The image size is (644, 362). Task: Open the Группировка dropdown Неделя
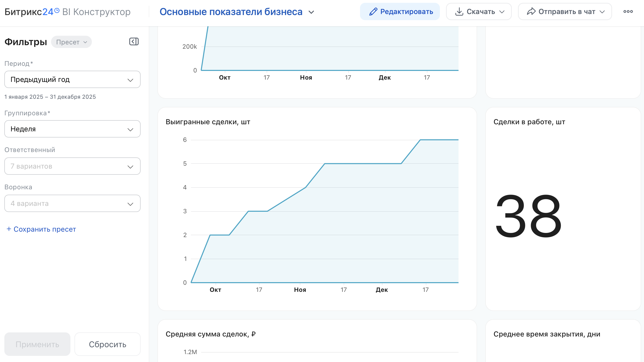pyautogui.click(x=72, y=129)
